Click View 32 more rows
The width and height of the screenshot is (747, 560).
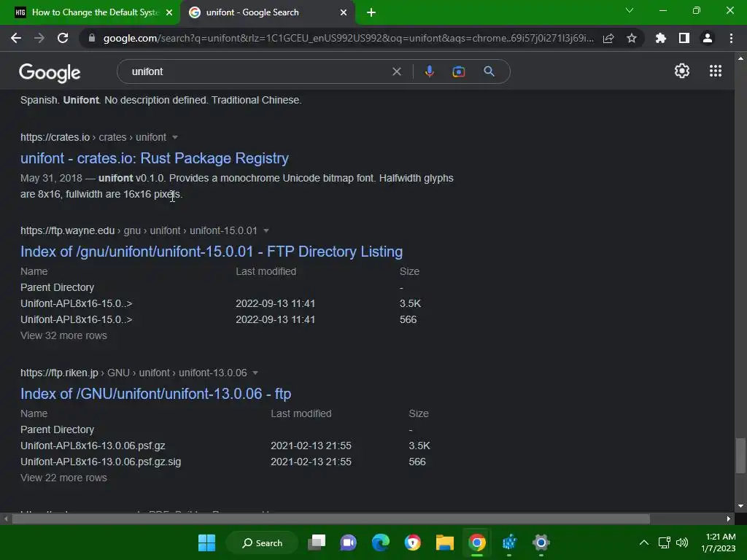coord(64,335)
